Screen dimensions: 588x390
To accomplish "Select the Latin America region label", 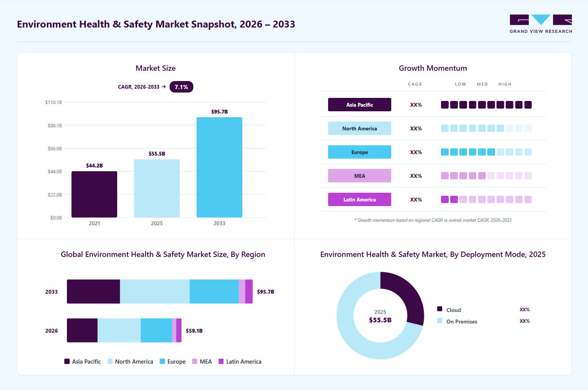I will click(x=359, y=200).
